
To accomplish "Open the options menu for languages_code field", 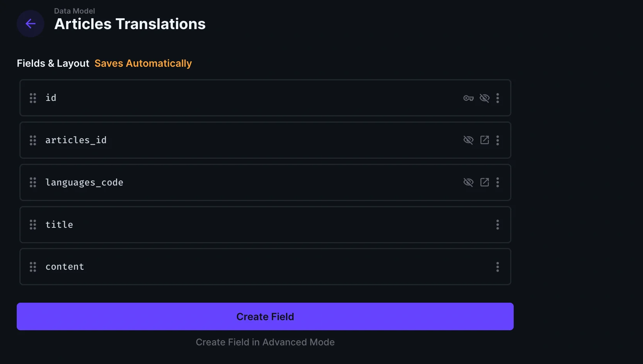I will [497, 182].
